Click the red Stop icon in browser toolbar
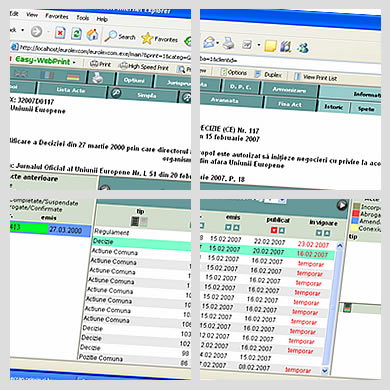 [x=60, y=33]
